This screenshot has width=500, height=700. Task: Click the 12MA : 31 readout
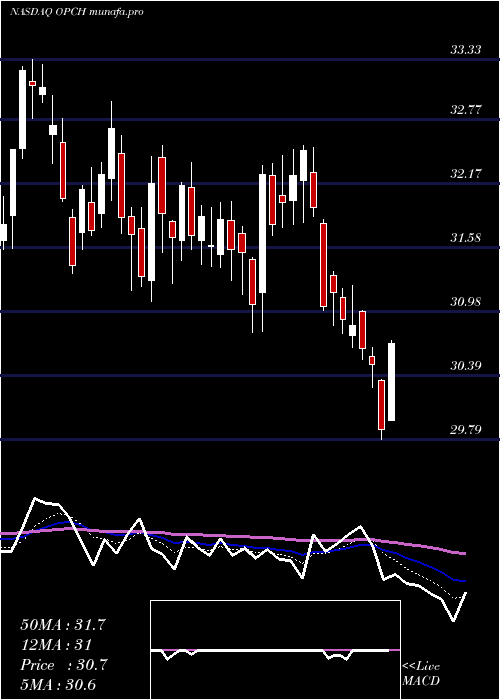56,645
